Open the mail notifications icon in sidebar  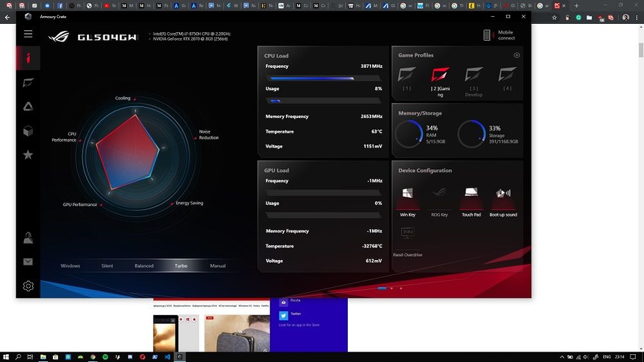28,262
